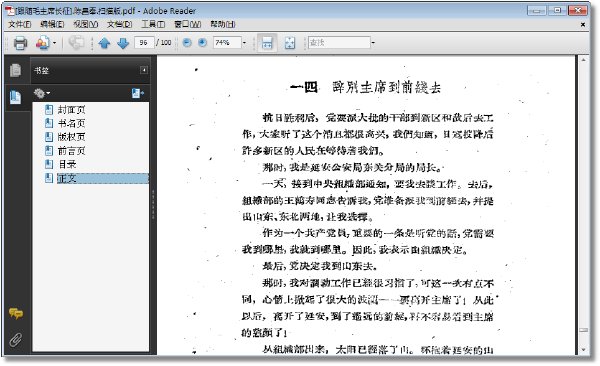Viewport: 600px width, 366px height.
Task: Select the 目录 bookmark
Action: point(67,165)
